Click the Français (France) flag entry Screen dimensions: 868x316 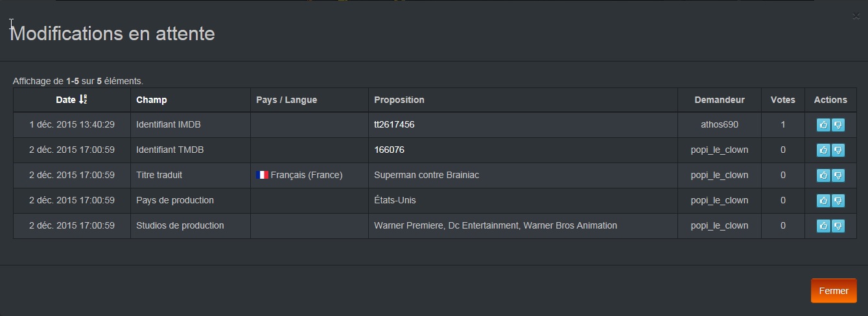[299, 175]
